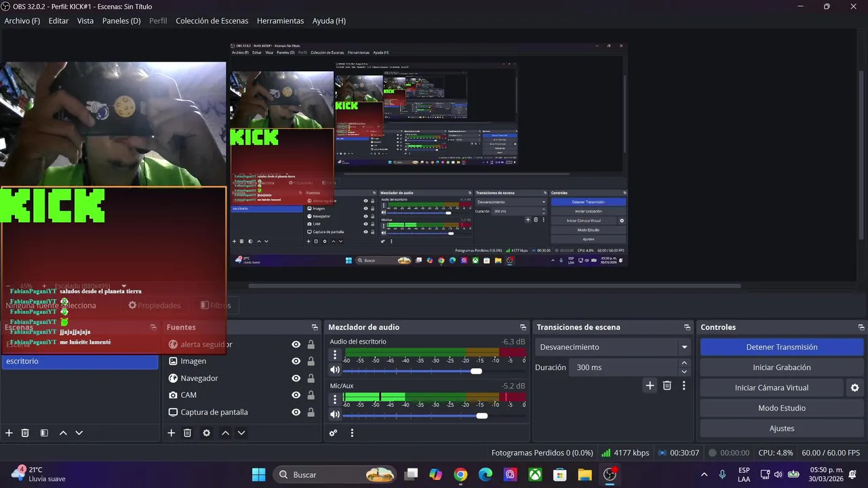Open the Editar menu
The height and width of the screenshot is (488, 868).
click(58, 21)
